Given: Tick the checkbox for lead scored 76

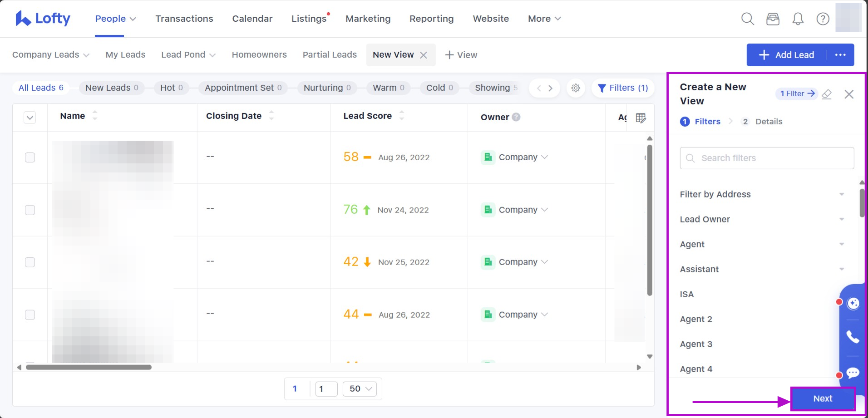Looking at the screenshot, I should tap(30, 210).
